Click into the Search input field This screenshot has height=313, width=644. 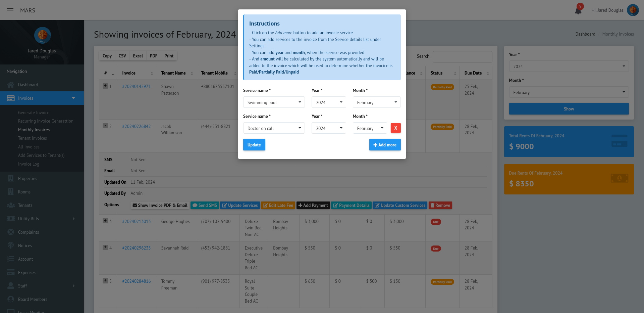pyautogui.click(x=462, y=56)
